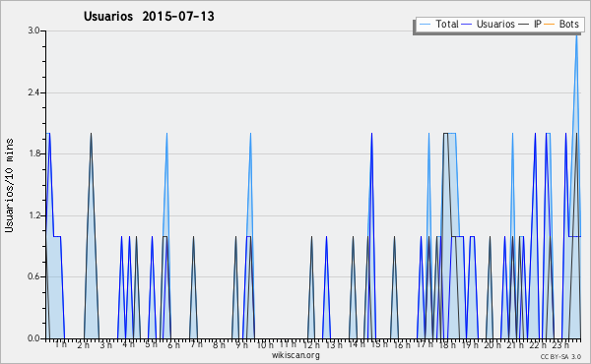591x364 pixels.
Task: Click the '5 h' x-axis label
Action: tap(151, 344)
